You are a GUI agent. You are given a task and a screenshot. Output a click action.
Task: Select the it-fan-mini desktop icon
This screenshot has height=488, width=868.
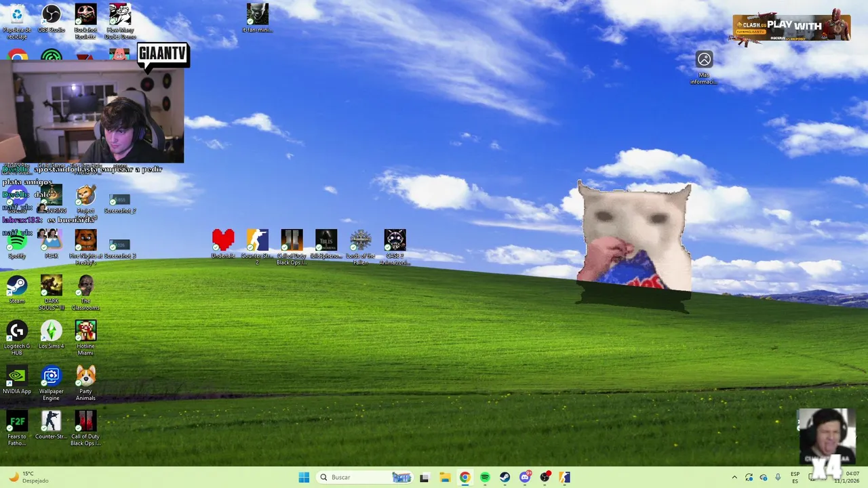258,18
